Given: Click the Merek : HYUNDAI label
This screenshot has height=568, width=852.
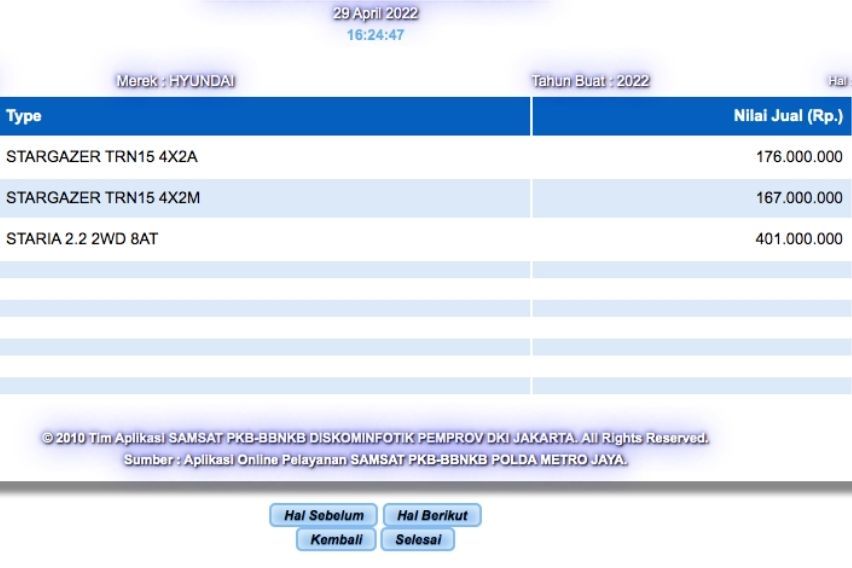Looking at the screenshot, I should 176,81.
